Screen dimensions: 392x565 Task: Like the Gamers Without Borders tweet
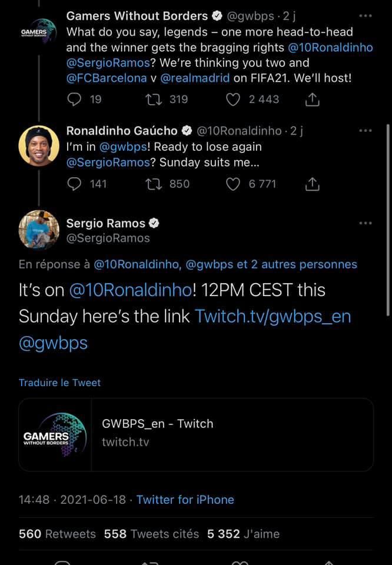coord(233,99)
